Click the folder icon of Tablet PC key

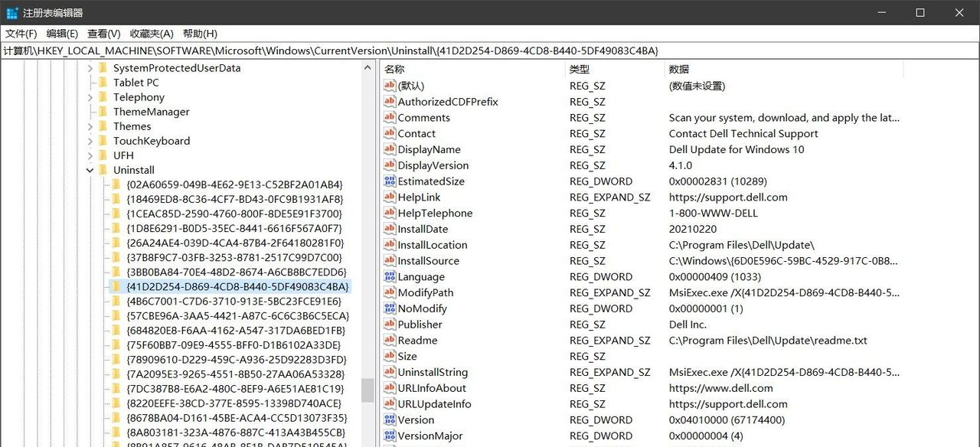point(103,83)
